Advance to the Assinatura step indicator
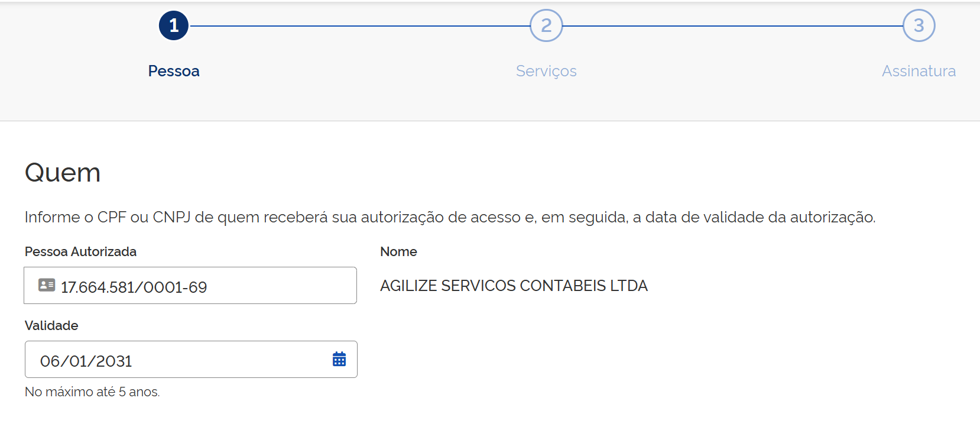 tap(918, 25)
